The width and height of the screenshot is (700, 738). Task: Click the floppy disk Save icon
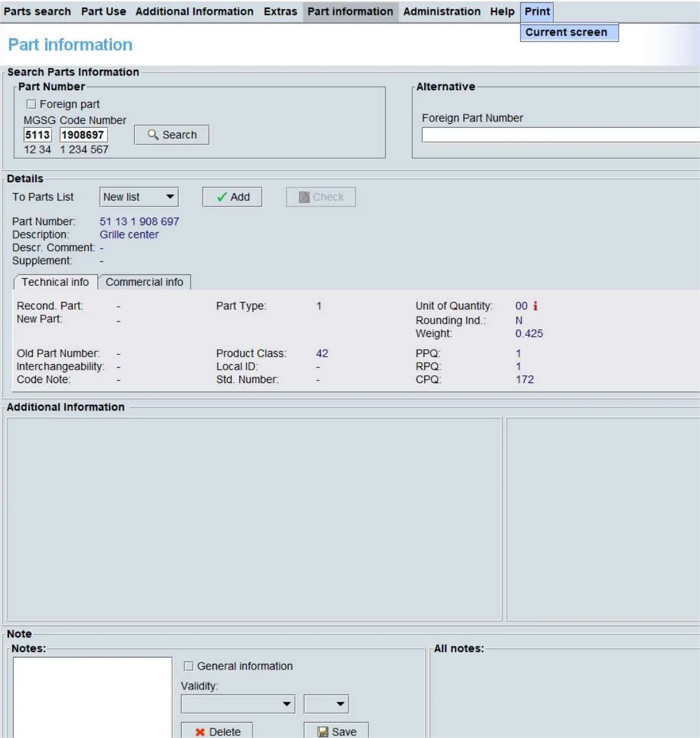click(x=323, y=732)
